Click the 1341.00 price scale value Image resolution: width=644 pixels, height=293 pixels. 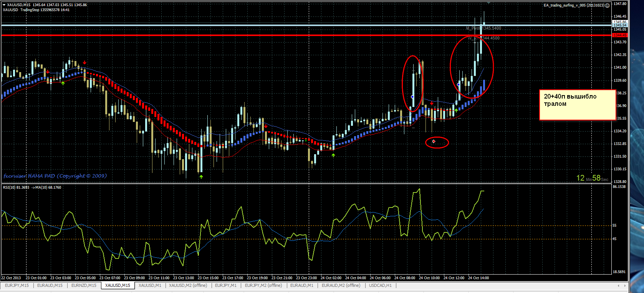point(620,67)
